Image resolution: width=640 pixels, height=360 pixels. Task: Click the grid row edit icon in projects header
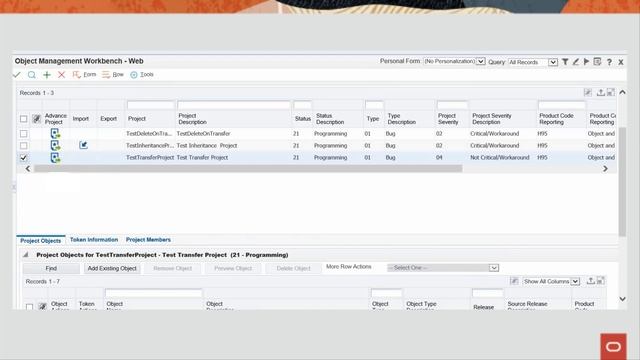coord(37,119)
